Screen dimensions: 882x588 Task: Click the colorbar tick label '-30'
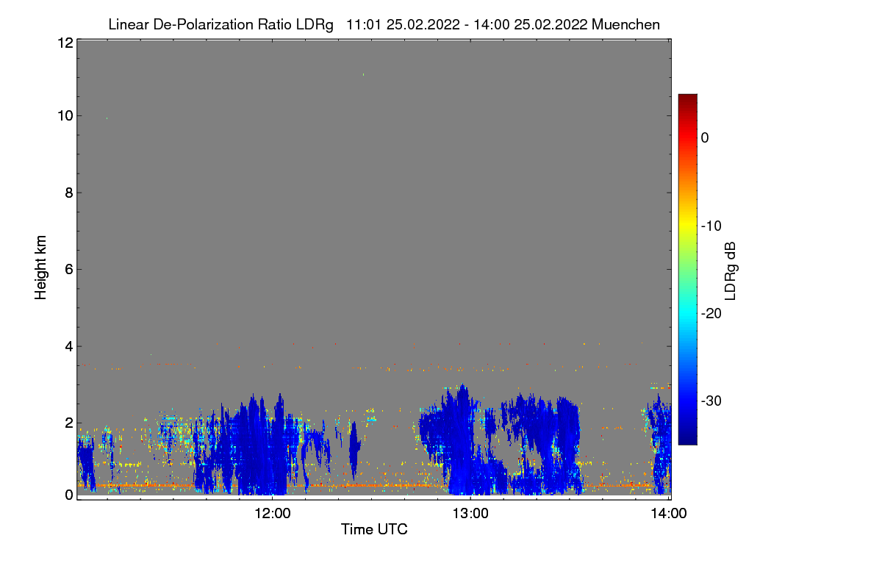point(711,401)
